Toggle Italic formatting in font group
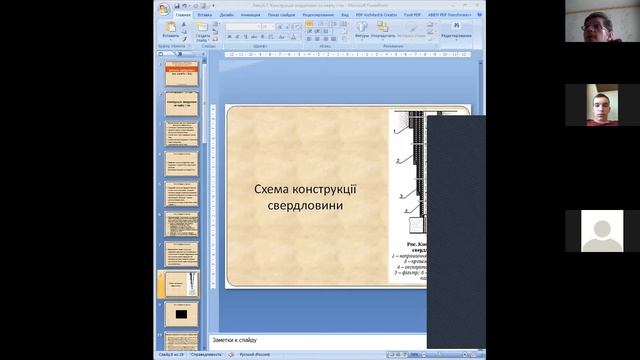This screenshot has width=640, height=360. (237, 37)
